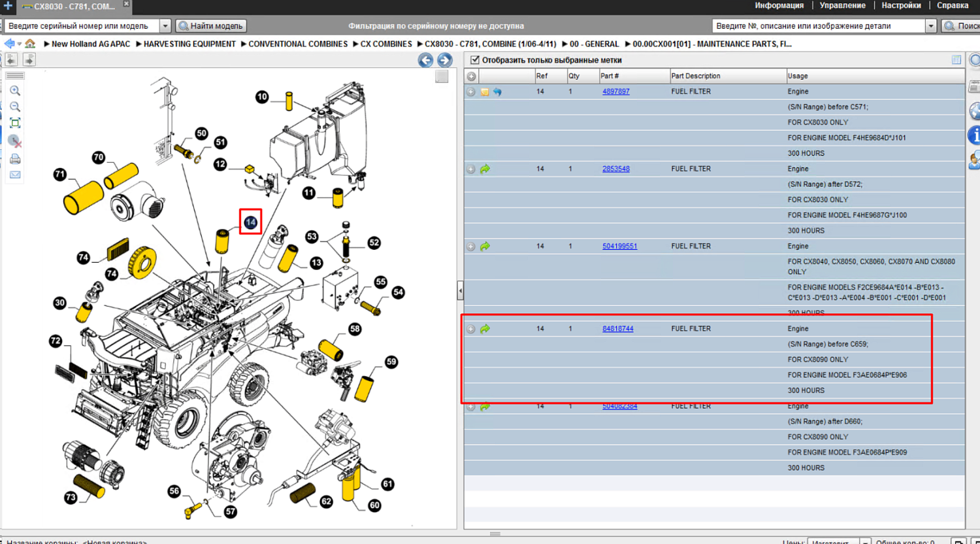Open the serial number or model dropdown arrow
This screenshot has height=544, width=980.
click(165, 26)
